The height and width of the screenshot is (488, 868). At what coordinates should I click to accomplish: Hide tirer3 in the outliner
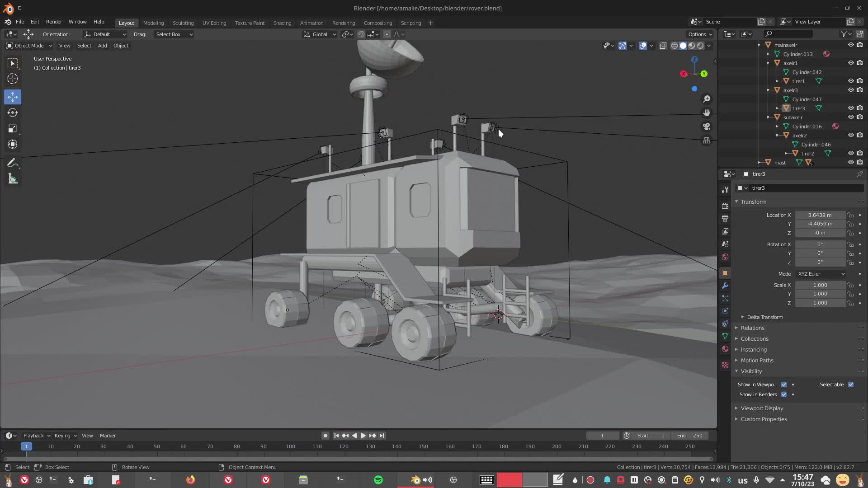click(850, 108)
